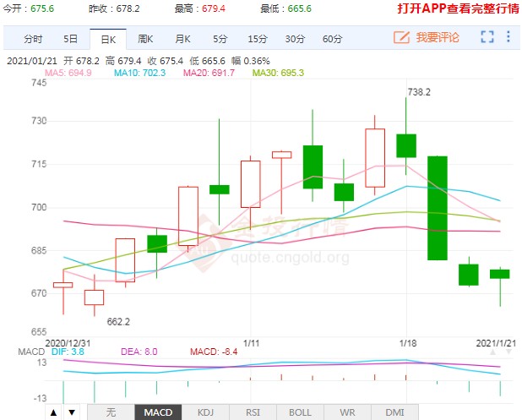Click the DEA: 8.0 value
This screenshot has width=522, height=420.
click(139, 352)
